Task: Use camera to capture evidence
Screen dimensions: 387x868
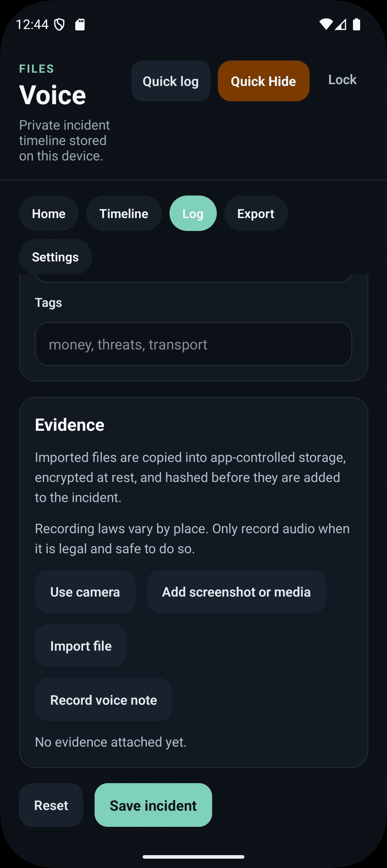Action: (85, 592)
